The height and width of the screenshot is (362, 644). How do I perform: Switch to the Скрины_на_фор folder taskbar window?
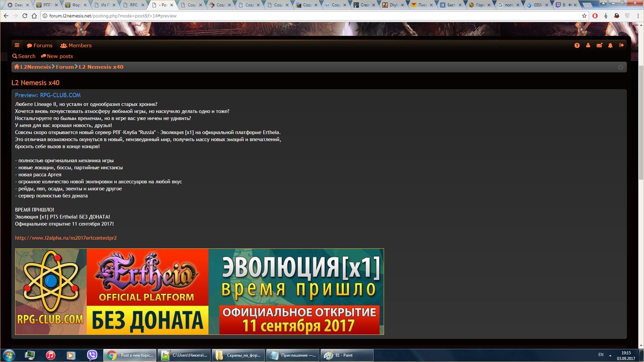point(238,355)
